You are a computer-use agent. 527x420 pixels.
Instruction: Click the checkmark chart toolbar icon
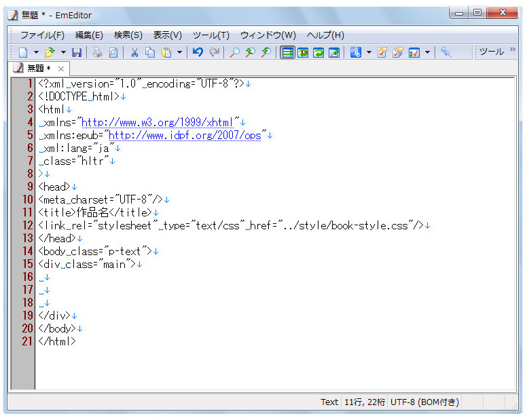coord(414,53)
